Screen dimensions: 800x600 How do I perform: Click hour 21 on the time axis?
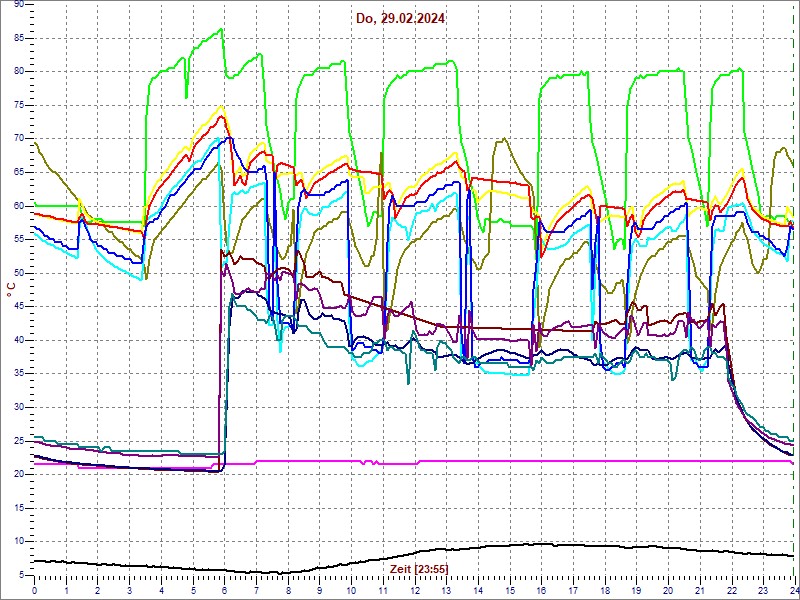[x=699, y=588]
